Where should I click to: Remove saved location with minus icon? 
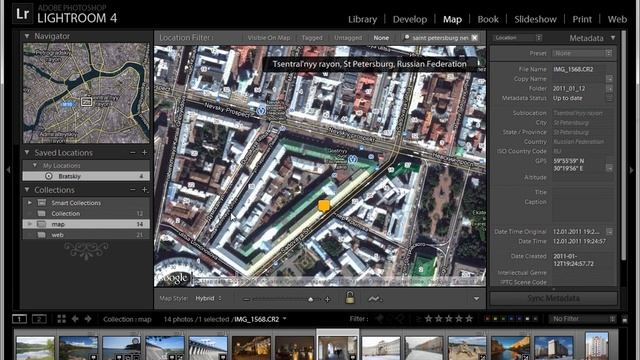tap(133, 152)
